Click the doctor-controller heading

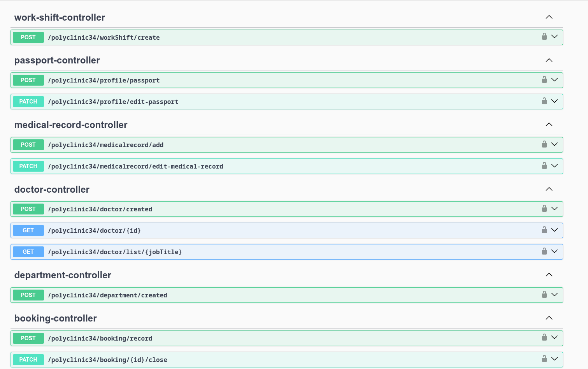coord(52,190)
